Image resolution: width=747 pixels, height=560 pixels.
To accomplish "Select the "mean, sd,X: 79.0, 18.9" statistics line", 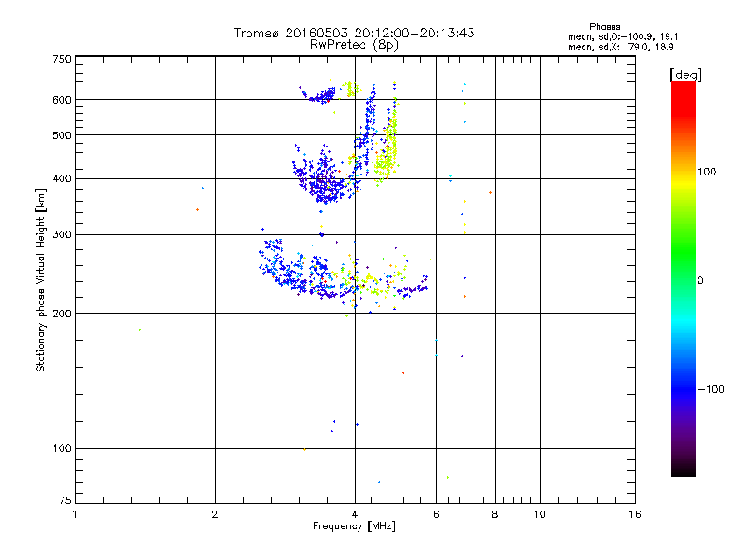I will point(620,47).
